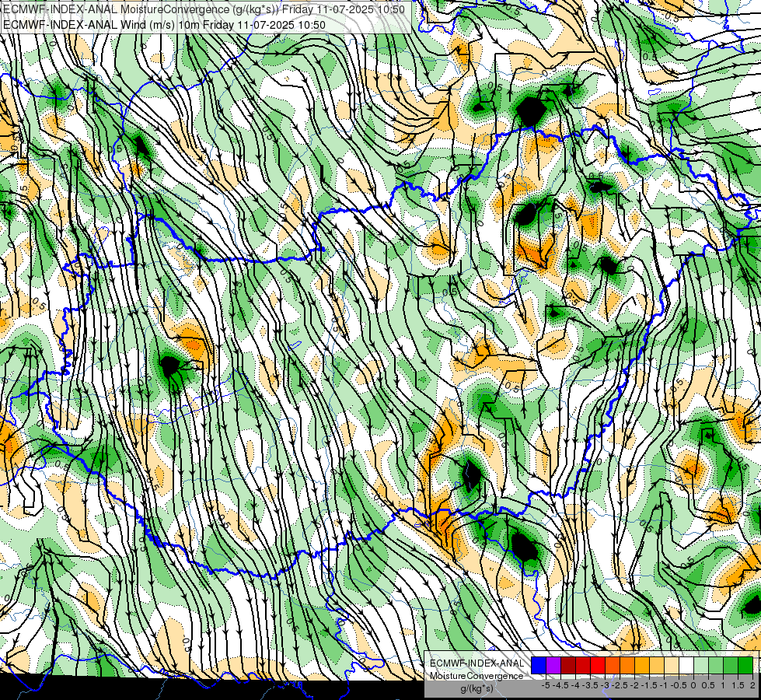Click the palest green swatch between 0 and 0.5
The image size is (761, 700).
[x=701, y=666]
